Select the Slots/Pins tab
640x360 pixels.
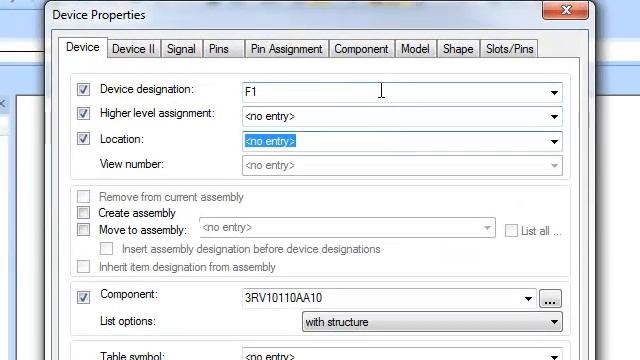(x=509, y=49)
